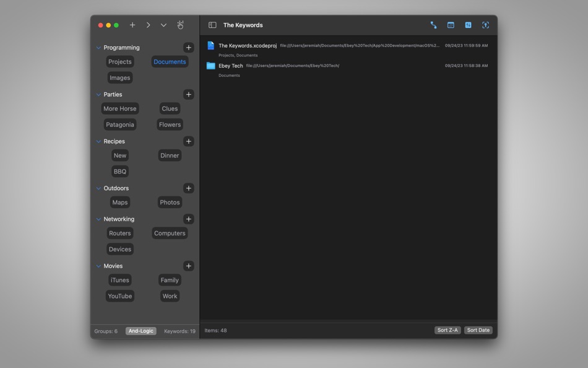The height and width of the screenshot is (368, 588).
Task: Click the tapping hand toolbar icon
Action: click(x=180, y=25)
